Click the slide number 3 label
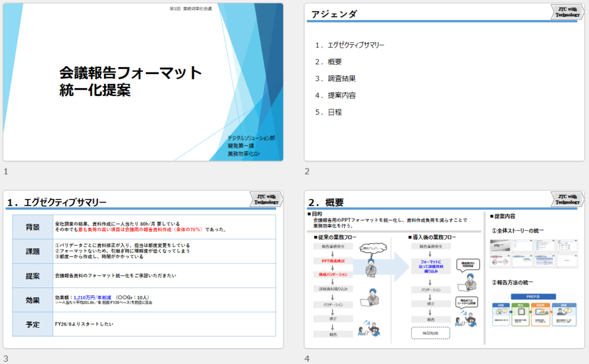Screen dimensions: 589x364 tap(6, 358)
